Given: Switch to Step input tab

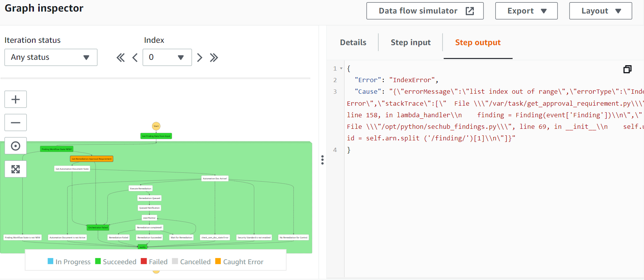Looking at the screenshot, I should coord(411,42).
